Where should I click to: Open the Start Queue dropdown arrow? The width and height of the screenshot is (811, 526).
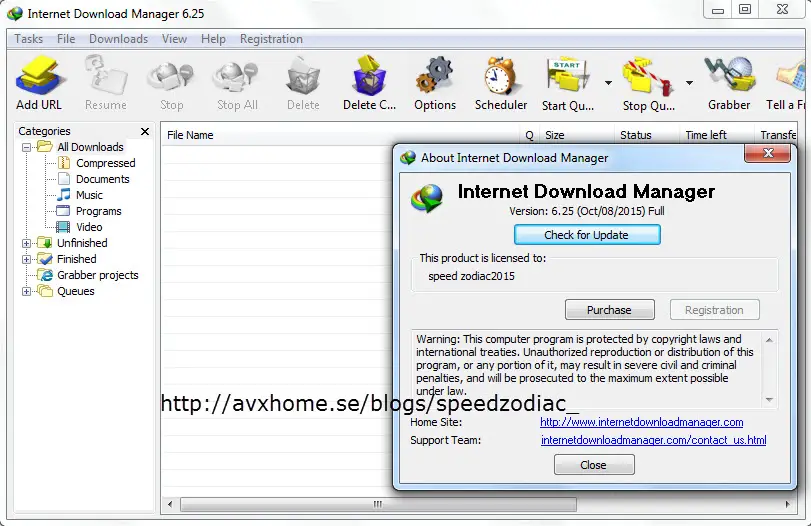(x=608, y=83)
